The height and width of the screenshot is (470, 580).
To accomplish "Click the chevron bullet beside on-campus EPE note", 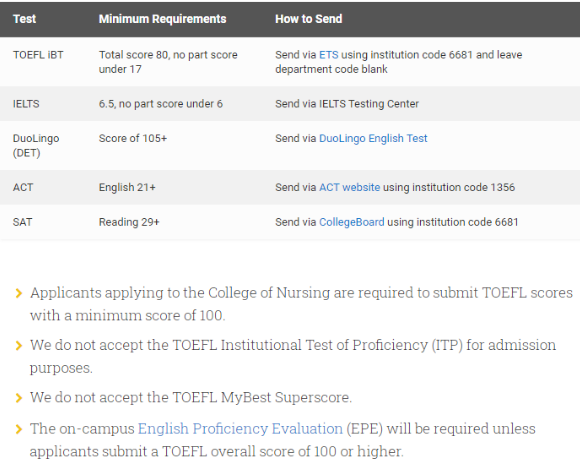I will (x=18, y=429).
